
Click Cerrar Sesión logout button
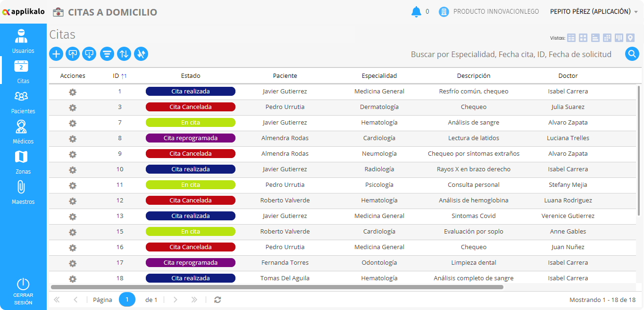[23, 292]
